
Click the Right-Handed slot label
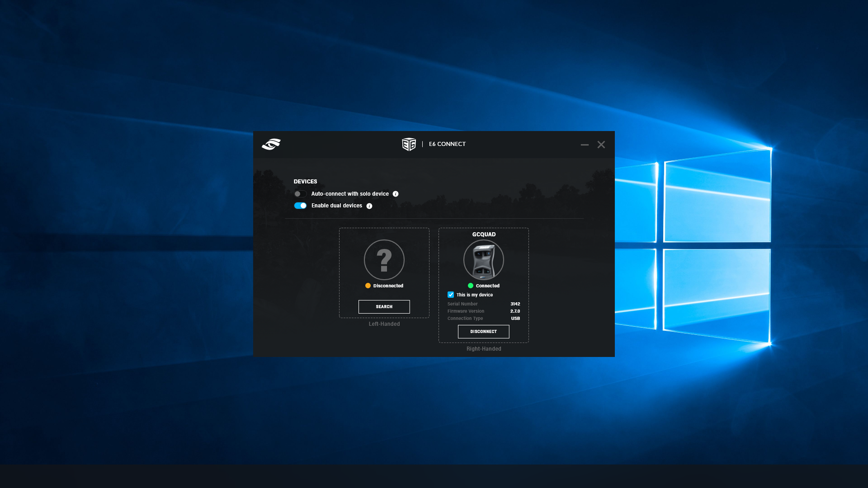tap(484, 349)
